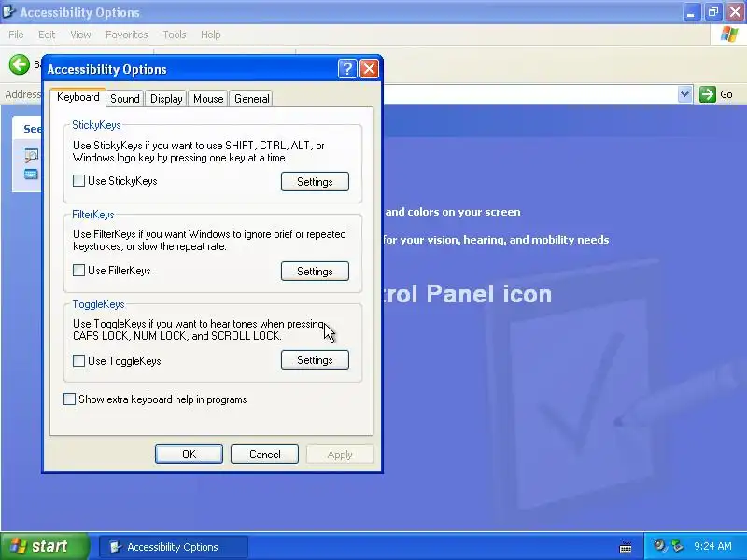
Task: Click the title bar Accessibility Options icon
Action: click(8, 11)
